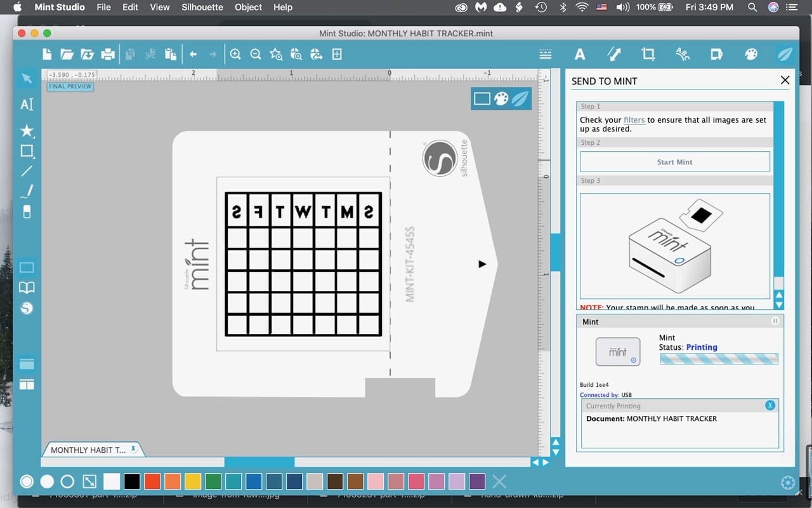Expand the canvas scroll down arrow
Screen dimensions: 812x508
556,452
